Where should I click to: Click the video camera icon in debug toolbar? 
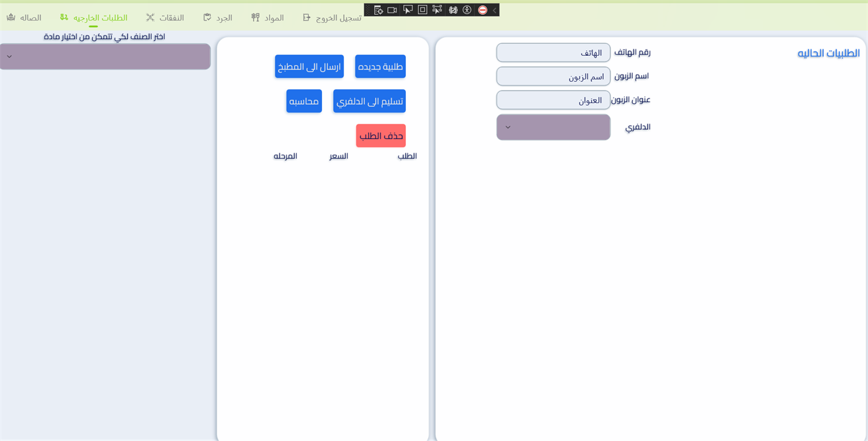click(392, 10)
